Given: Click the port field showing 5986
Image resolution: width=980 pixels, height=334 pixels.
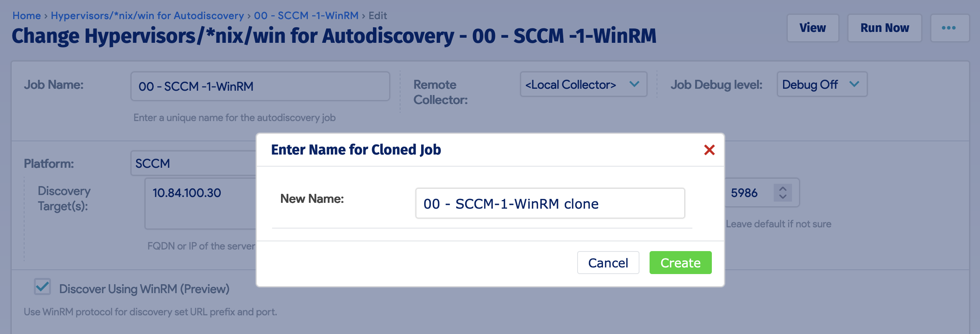Looking at the screenshot, I should [747, 193].
